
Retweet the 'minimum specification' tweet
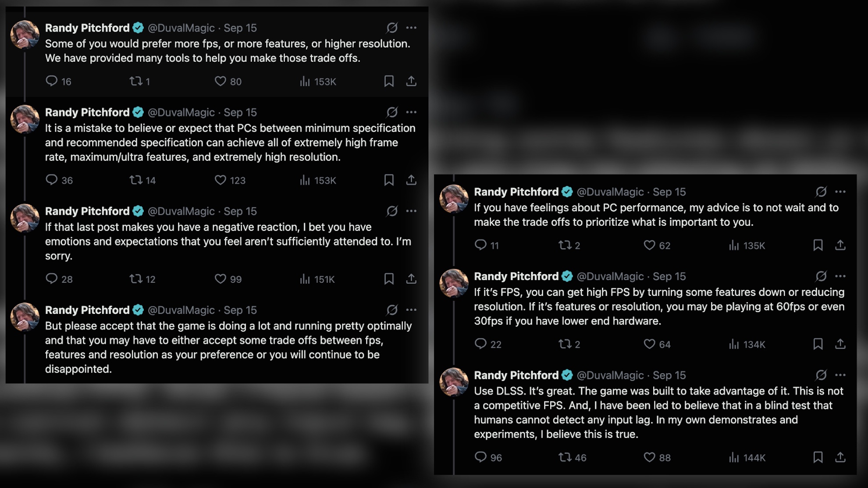(x=136, y=180)
